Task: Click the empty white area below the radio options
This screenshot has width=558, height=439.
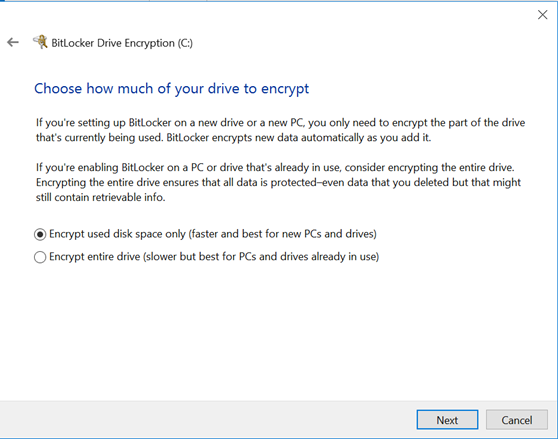Action: pos(278,331)
